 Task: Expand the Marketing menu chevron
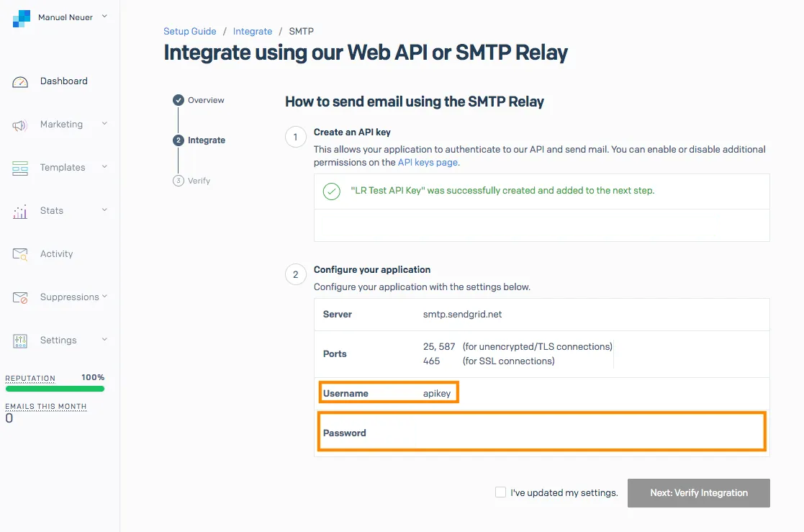click(104, 124)
